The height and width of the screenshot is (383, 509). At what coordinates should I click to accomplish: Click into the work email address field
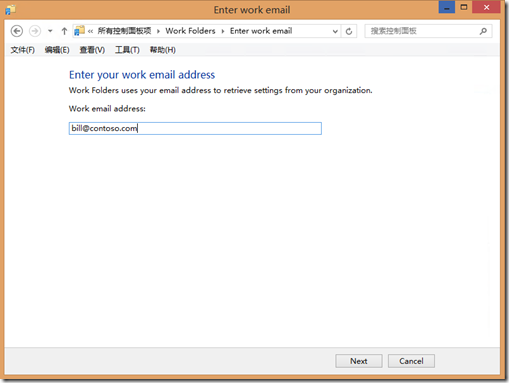coord(195,128)
